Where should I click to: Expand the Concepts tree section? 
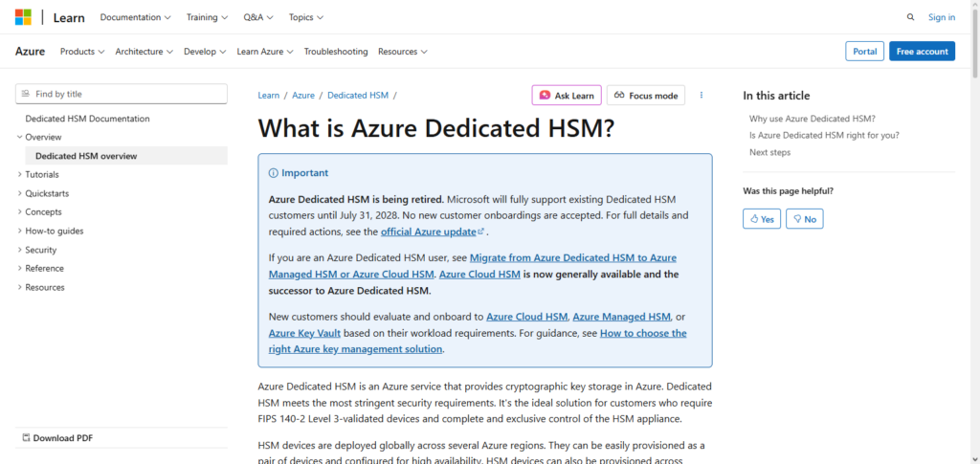[x=39, y=211]
